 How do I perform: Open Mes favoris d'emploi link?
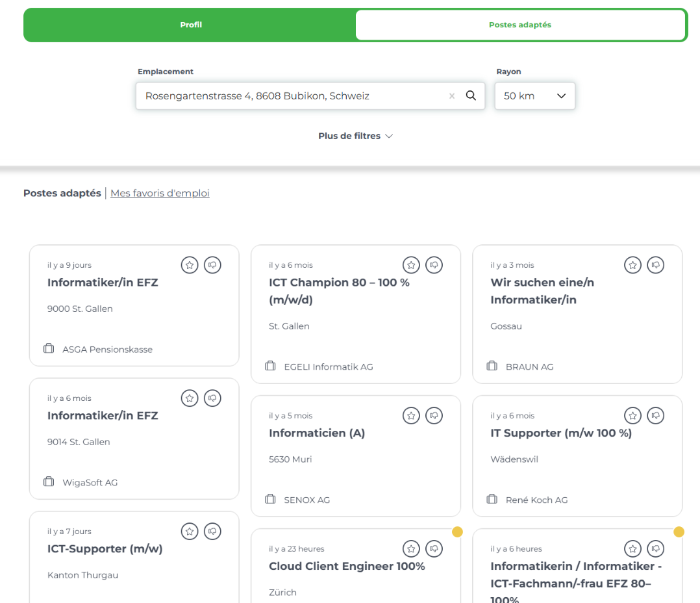tap(160, 193)
